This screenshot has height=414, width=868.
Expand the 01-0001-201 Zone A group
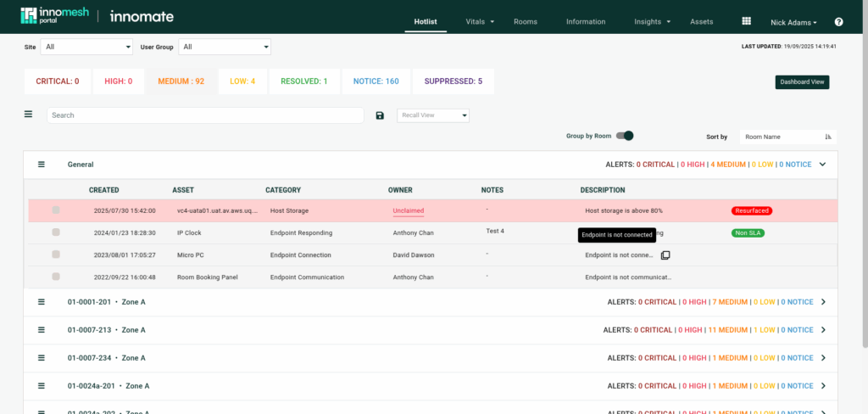pyautogui.click(x=823, y=302)
